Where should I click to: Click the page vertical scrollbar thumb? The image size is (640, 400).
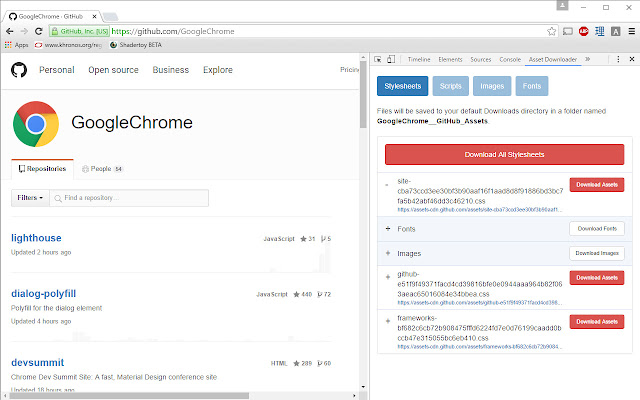pos(363,95)
